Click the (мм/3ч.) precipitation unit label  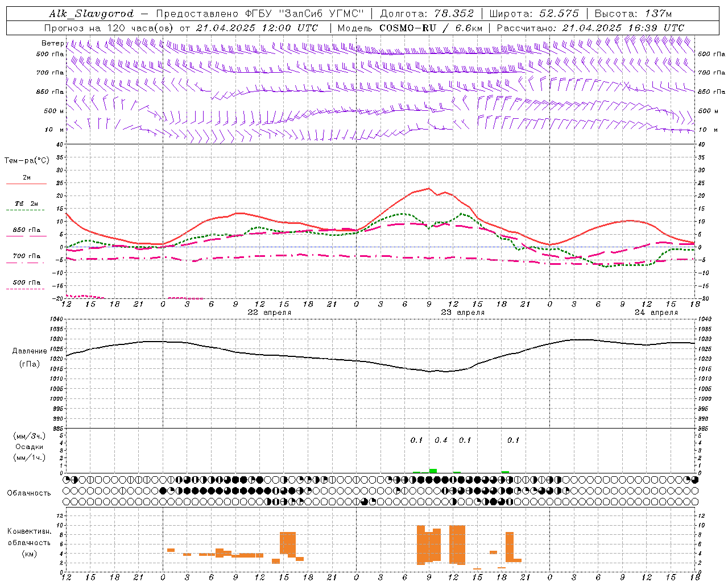point(30,436)
